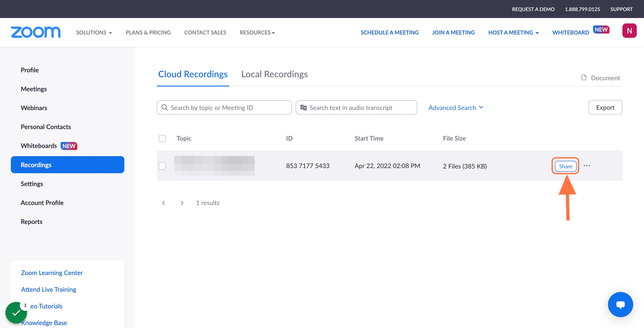Open Plans & Pricing page
The image size is (644, 328).
148,32
